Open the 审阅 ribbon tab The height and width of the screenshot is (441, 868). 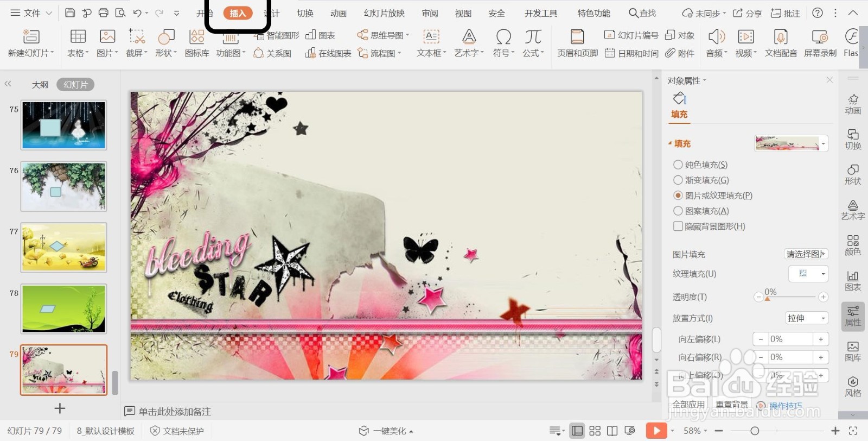point(430,13)
